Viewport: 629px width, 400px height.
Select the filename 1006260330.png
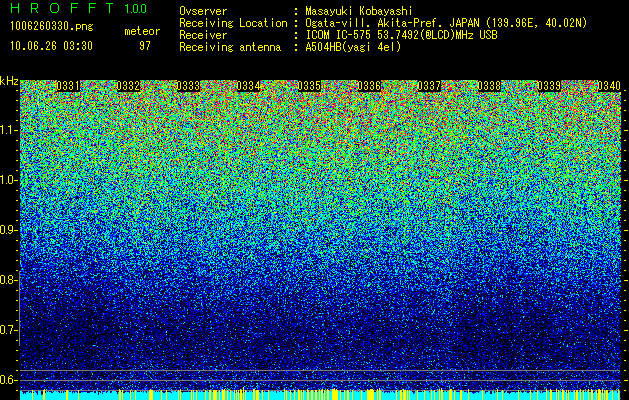(x=52, y=26)
